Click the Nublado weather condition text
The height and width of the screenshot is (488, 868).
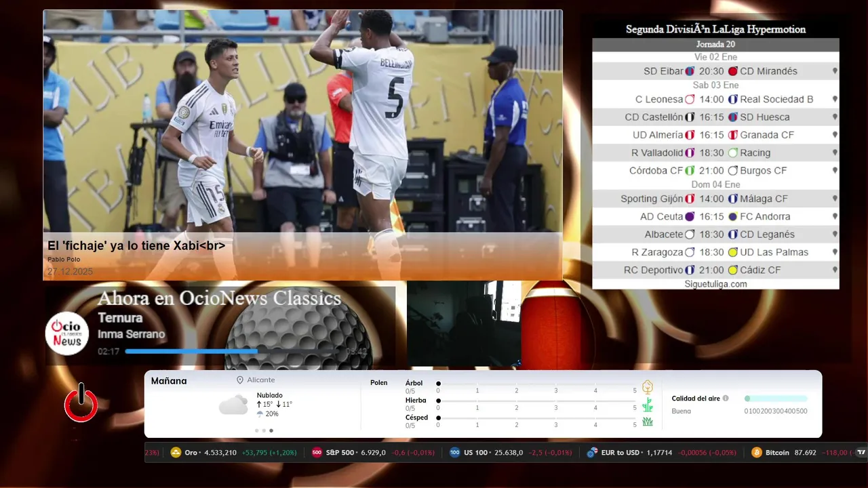(x=270, y=395)
